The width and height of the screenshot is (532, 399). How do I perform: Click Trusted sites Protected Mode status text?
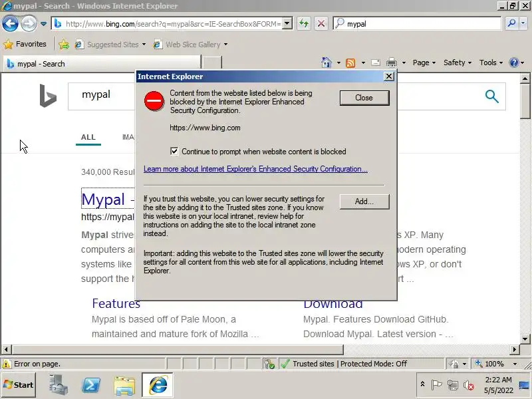(x=350, y=364)
